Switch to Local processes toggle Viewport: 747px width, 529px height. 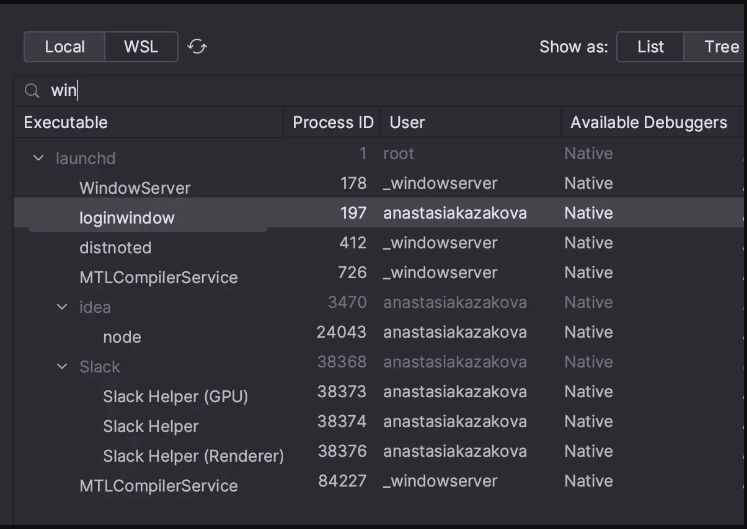click(x=65, y=47)
